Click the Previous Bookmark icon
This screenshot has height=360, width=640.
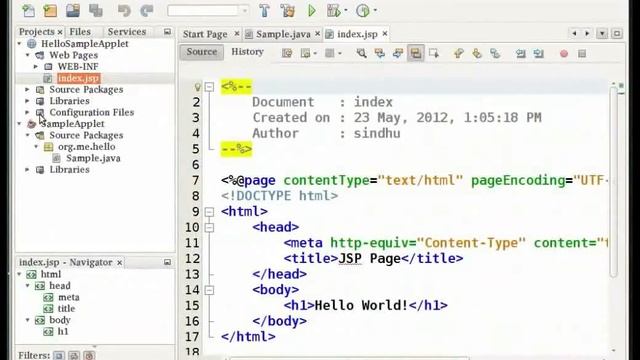coord(459,53)
